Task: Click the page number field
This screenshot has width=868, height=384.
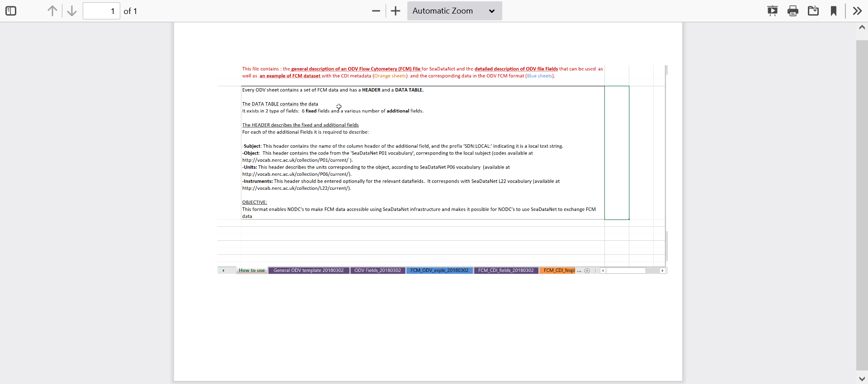Action: tap(101, 11)
